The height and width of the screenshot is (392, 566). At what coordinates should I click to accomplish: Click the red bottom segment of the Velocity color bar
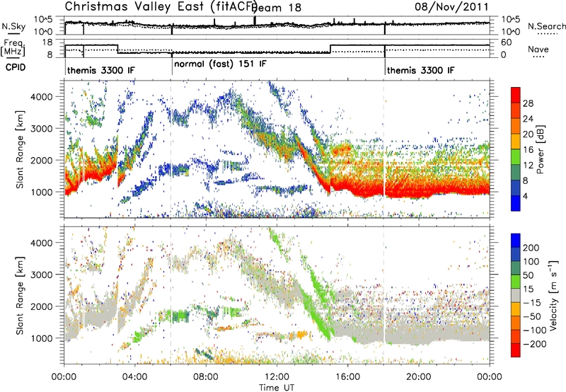tap(516, 350)
